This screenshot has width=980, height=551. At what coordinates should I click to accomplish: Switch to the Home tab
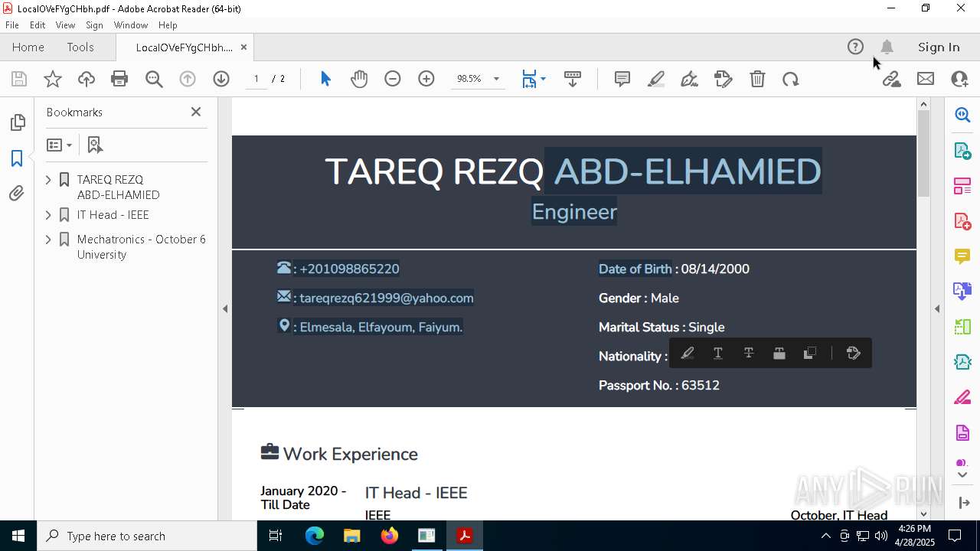pos(28,47)
